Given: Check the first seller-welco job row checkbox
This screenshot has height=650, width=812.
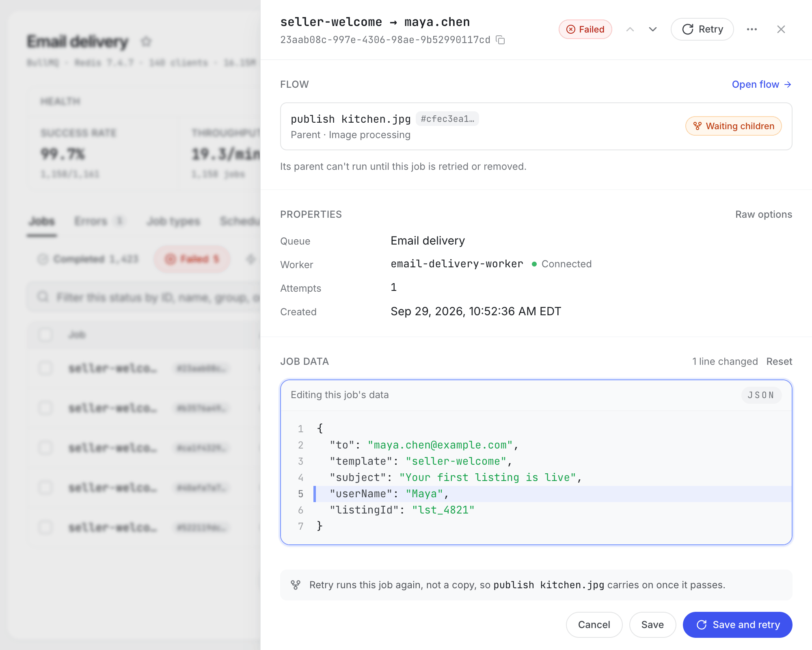Looking at the screenshot, I should (45, 368).
